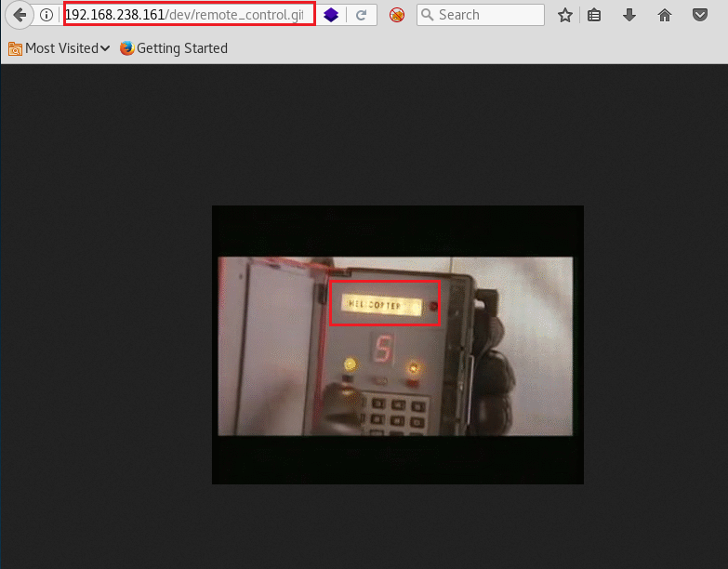The width and height of the screenshot is (728, 569).
Task: Save page to Pocket icon
Action: 700,15
